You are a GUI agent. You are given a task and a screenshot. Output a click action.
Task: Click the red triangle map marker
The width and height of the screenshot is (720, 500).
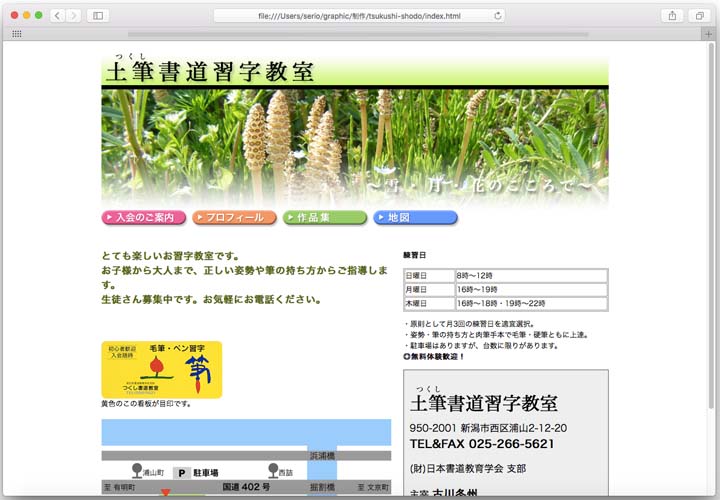click(x=165, y=493)
